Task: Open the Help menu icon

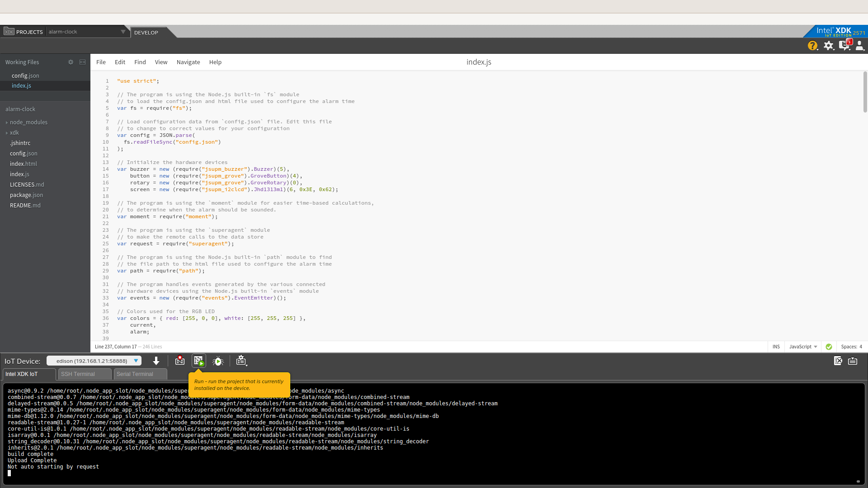Action: point(813,46)
